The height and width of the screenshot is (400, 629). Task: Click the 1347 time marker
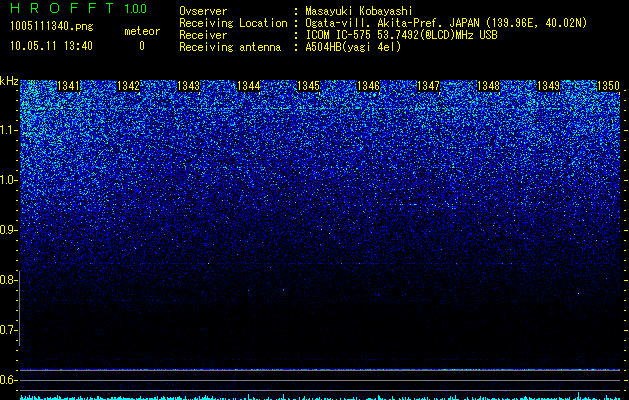click(428, 86)
